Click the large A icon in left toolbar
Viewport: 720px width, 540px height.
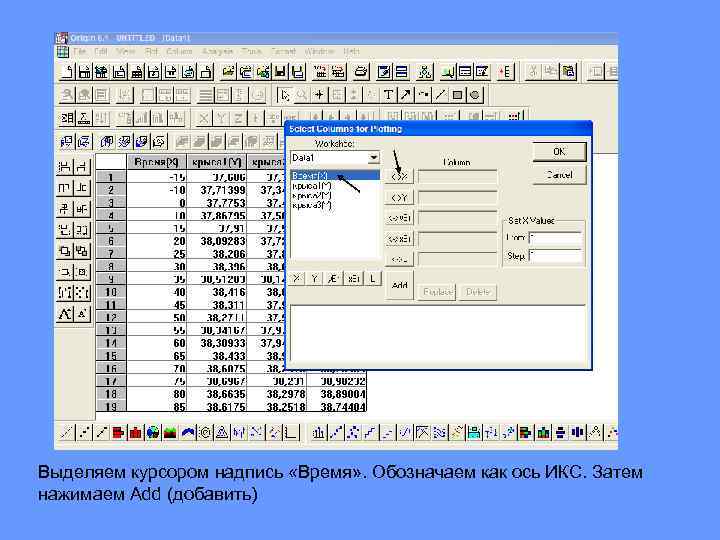click(65, 314)
